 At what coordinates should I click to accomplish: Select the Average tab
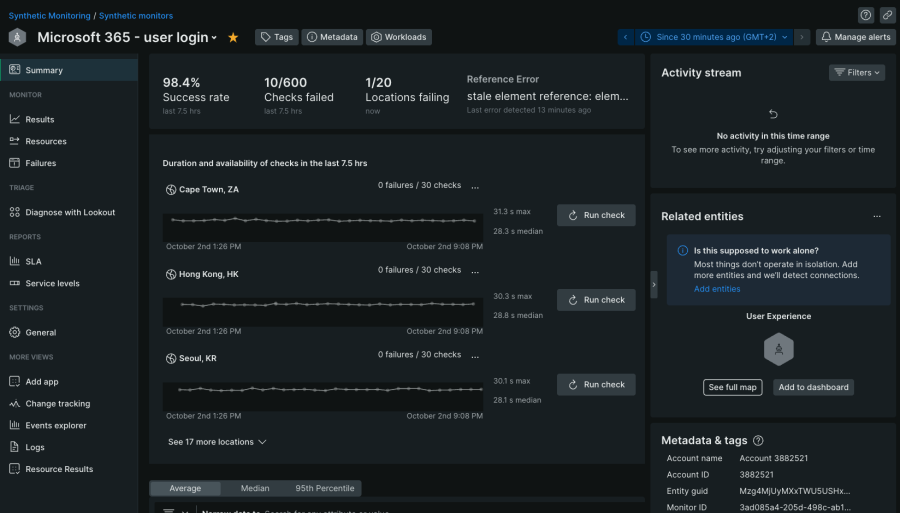[185, 488]
